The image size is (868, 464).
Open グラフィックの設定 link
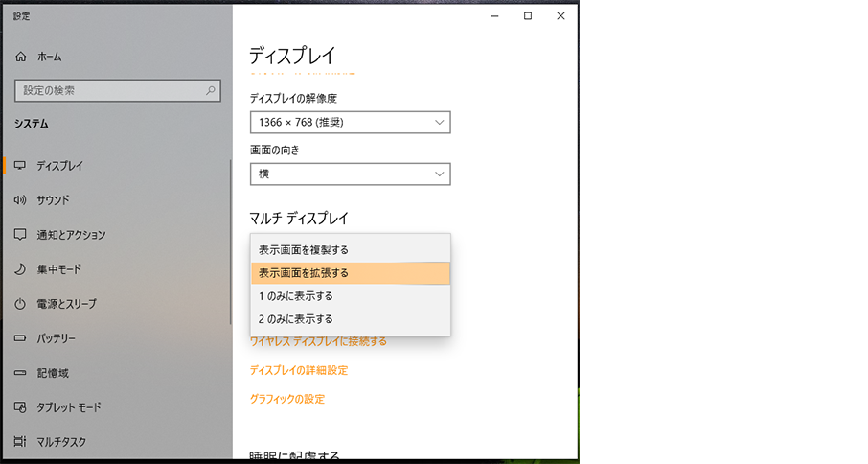(x=287, y=399)
